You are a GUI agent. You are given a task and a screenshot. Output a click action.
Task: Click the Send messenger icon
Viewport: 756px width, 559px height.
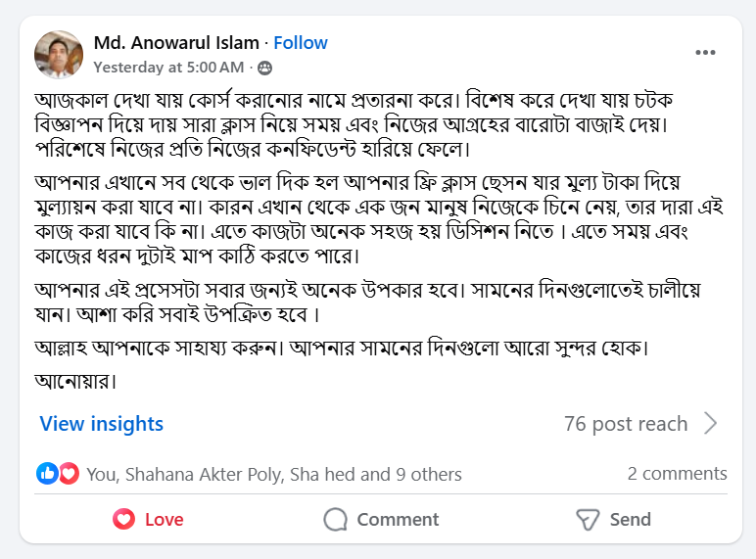pyautogui.click(x=588, y=519)
